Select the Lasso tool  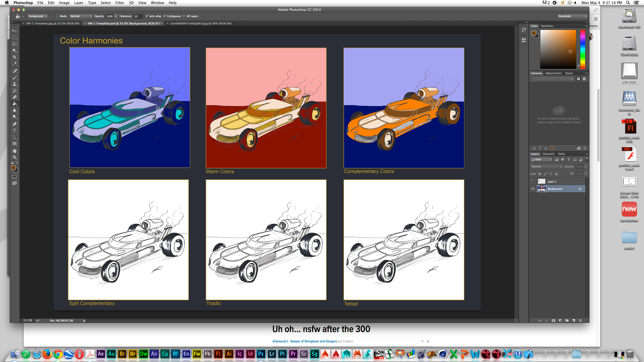point(15,44)
